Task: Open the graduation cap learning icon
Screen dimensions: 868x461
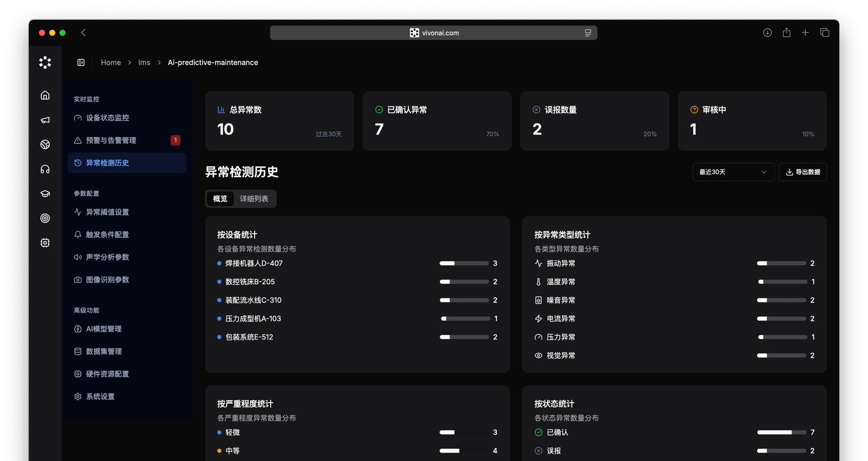Action: pos(45,193)
